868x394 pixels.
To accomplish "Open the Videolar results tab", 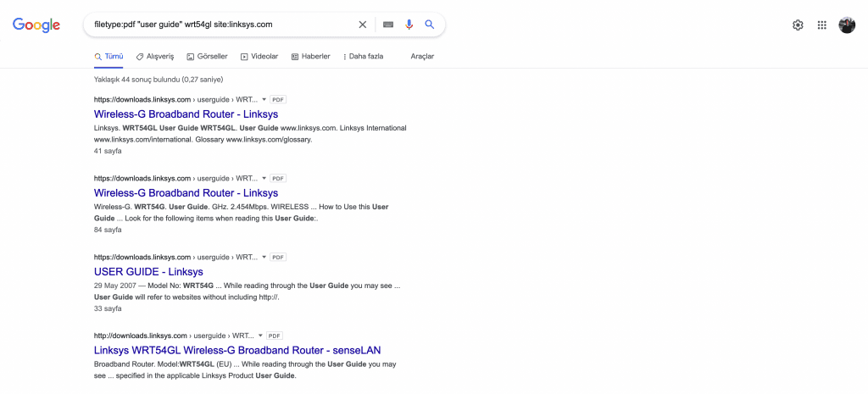I will tap(259, 56).
